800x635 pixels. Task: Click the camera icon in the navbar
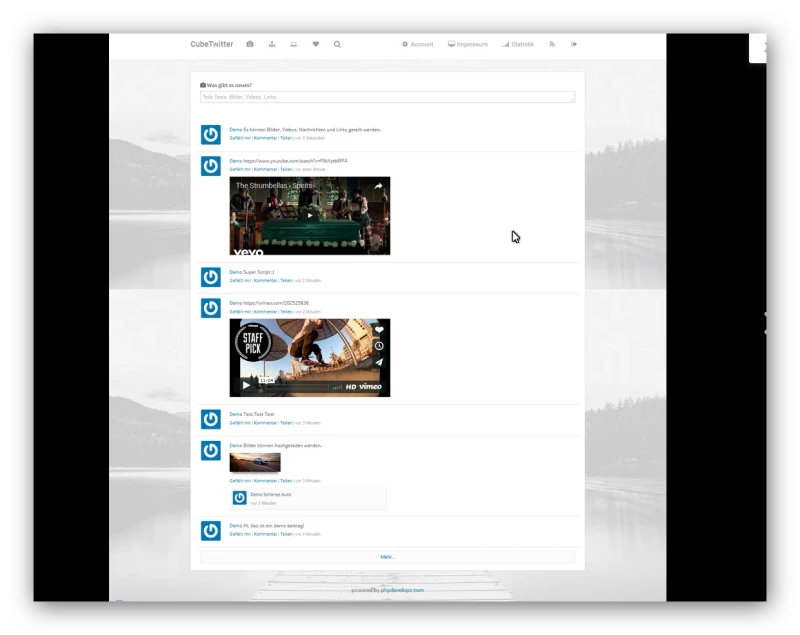point(249,44)
